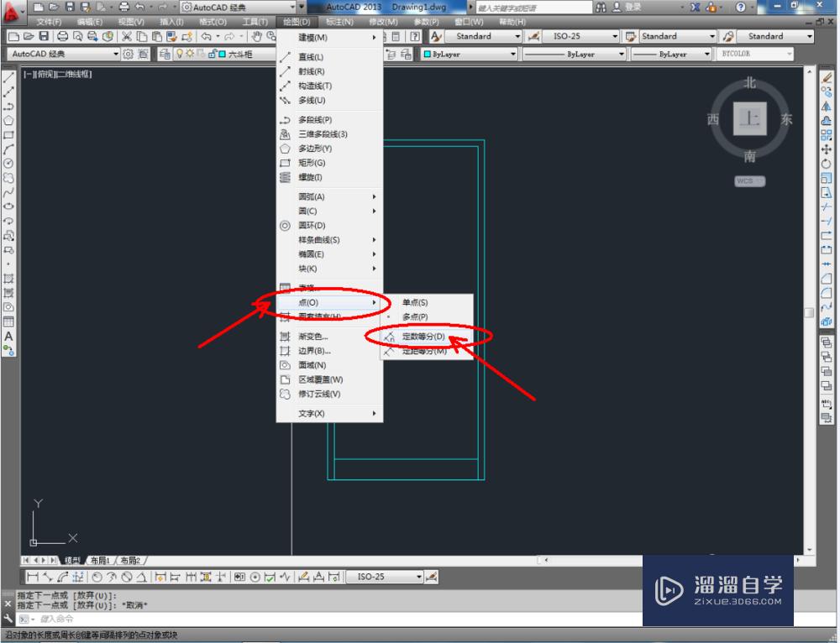
Task: Click the Save icon in standard toolbar
Action: [44, 36]
